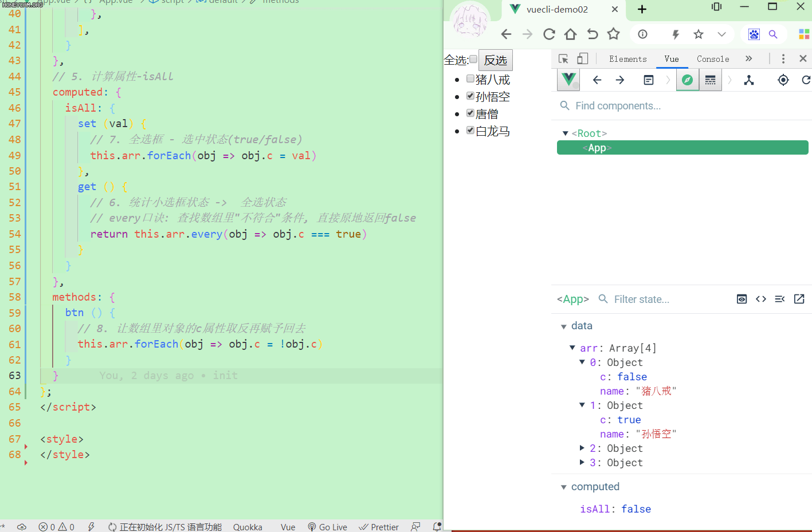Screen dimensions: 812x532
Task: Toggle DevTools device toolbar
Action: point(583,59)
